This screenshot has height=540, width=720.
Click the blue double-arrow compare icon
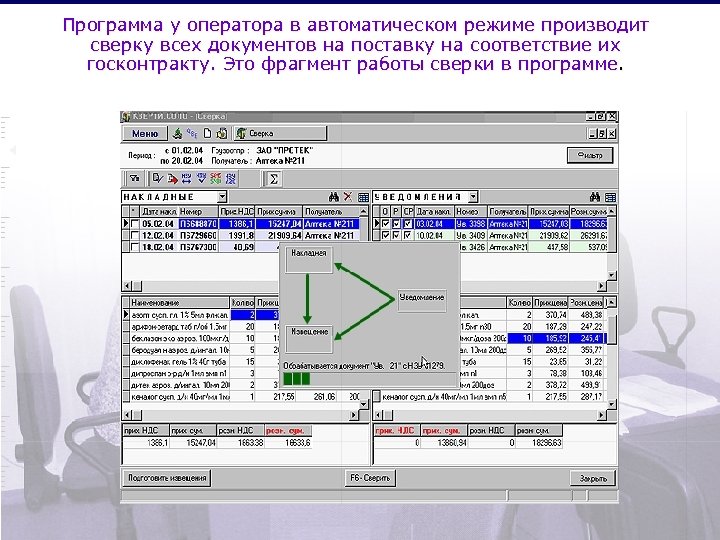[x=186, y=178]
